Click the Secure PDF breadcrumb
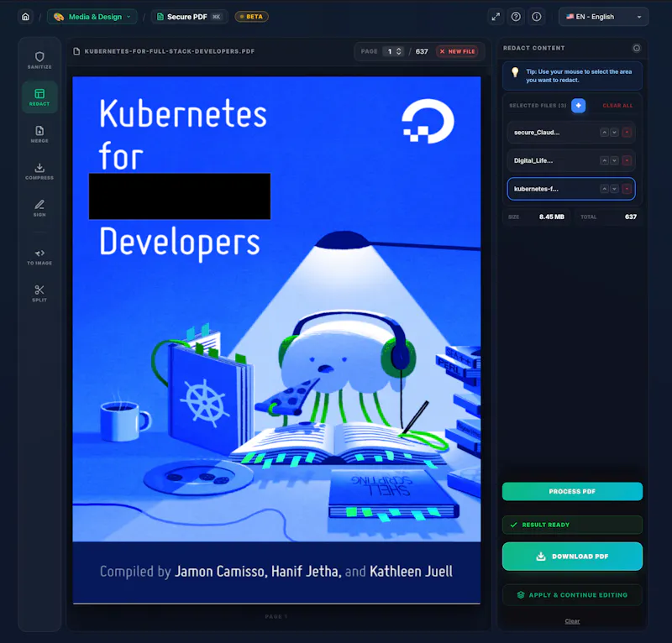 (189, 17)
